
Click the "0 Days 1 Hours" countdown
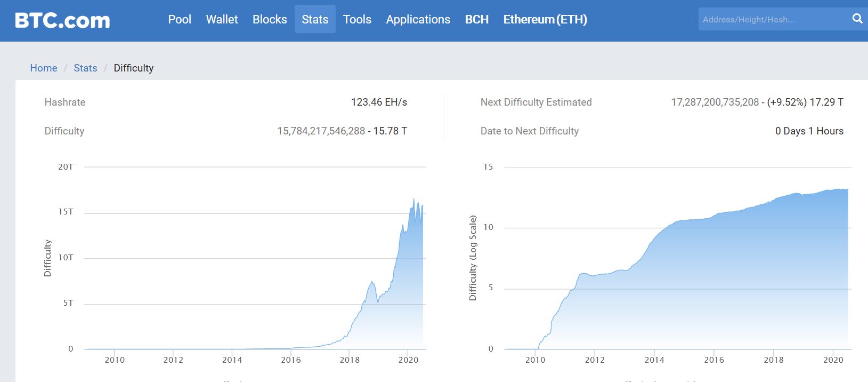(809, 131)
